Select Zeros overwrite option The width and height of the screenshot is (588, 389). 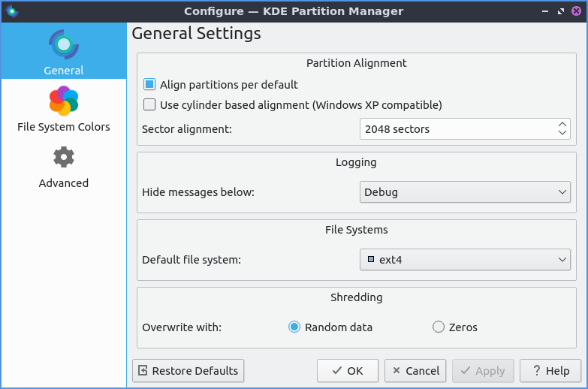[x=439, y=327]
